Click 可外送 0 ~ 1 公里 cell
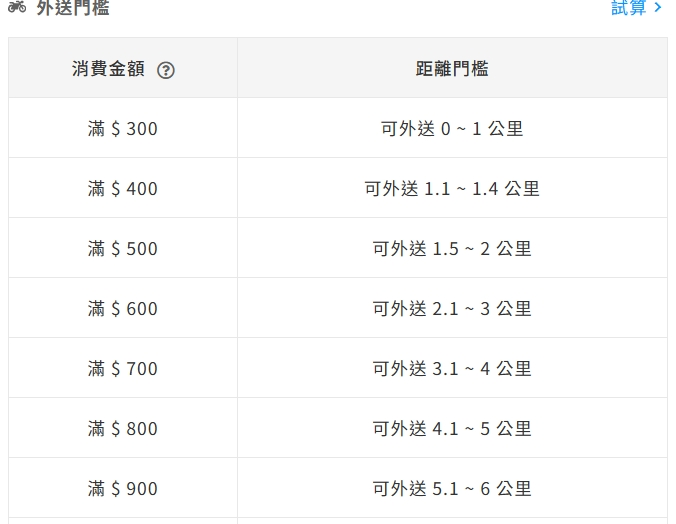The image size is (676, 524). click(x=452, y=128)
